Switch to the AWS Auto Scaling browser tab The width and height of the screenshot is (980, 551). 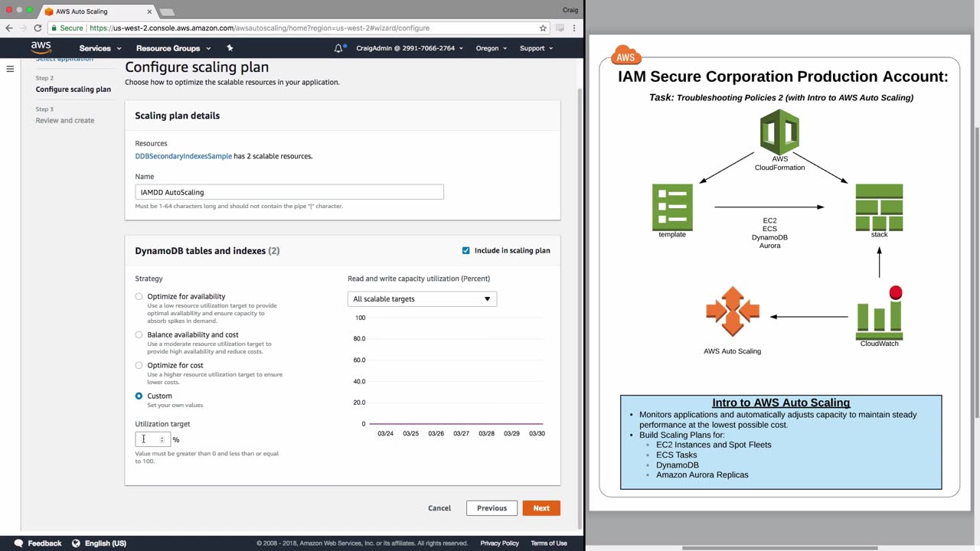99,11
